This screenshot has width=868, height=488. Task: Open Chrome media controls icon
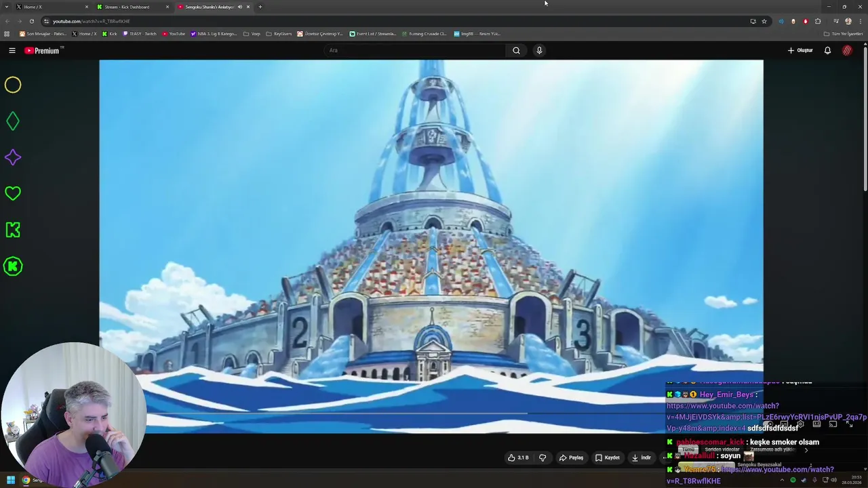(x=836, y=21)
